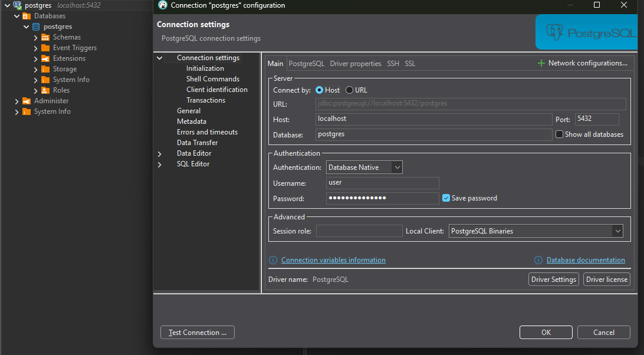
Task: Switch to the Driver properties tab
Action: [x=355, y=63]
